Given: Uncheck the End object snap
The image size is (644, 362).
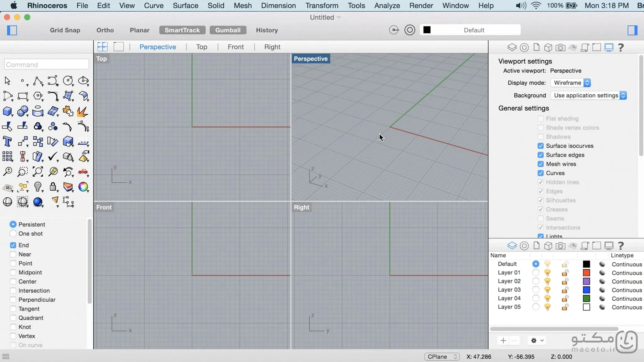Looking at the screenshot, I should [x=13, y=245].
